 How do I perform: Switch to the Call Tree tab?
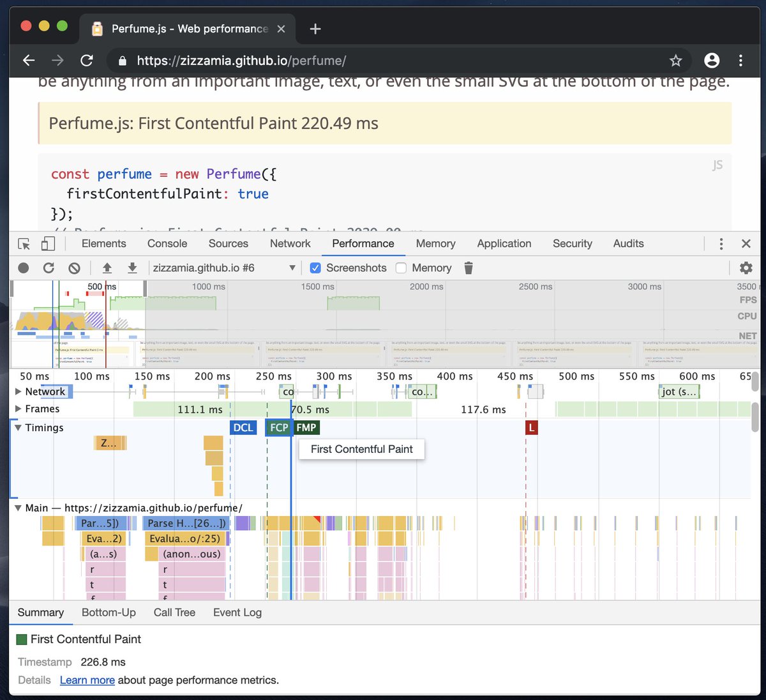[174, 612]
